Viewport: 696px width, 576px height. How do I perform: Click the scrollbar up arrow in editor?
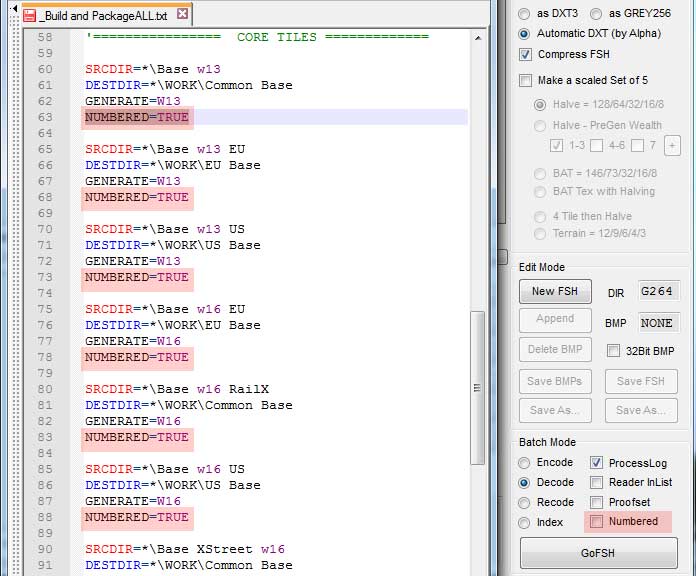coord(478,38)
